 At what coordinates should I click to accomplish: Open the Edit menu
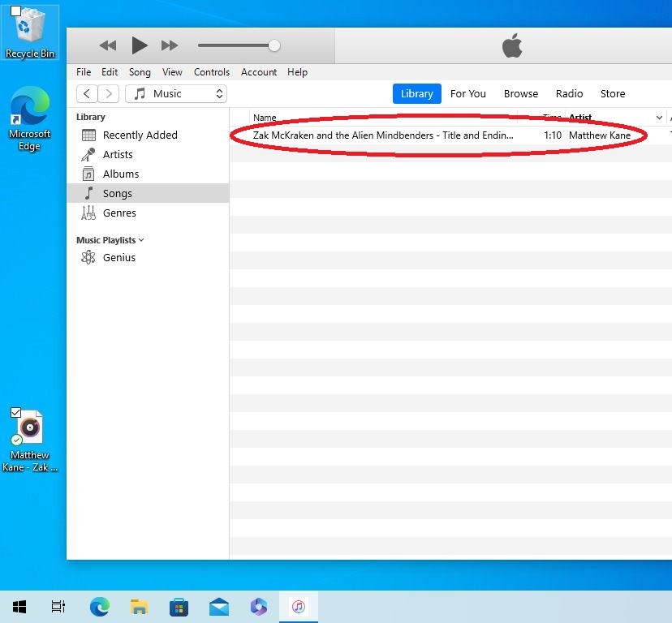click(x=110, y=72)
